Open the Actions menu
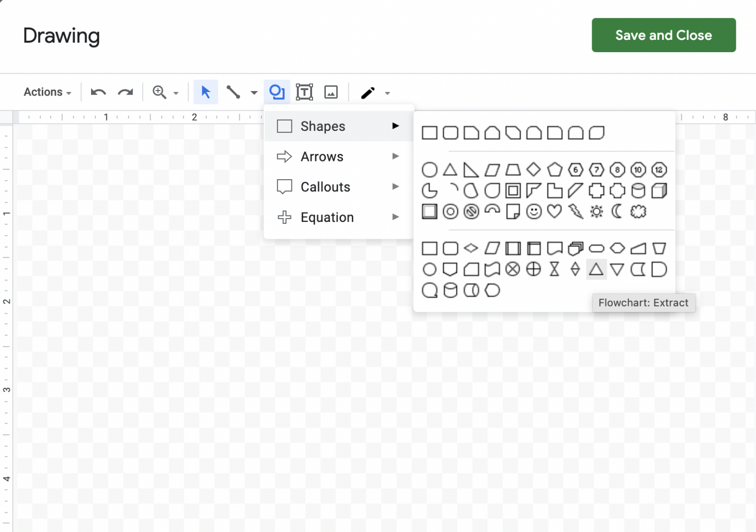This screenshot has height=532, width=756. [x=46, y=92]
